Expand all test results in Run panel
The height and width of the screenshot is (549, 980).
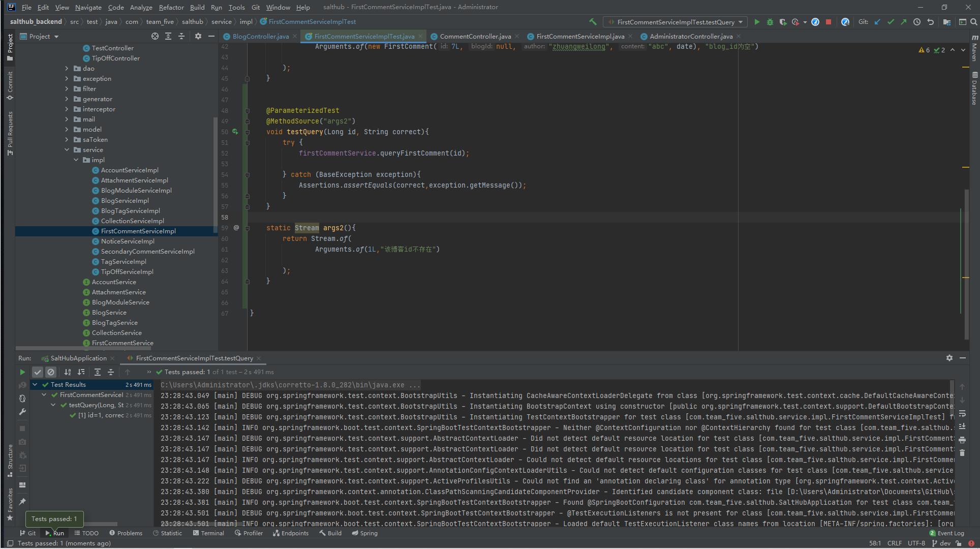[98, 372]
